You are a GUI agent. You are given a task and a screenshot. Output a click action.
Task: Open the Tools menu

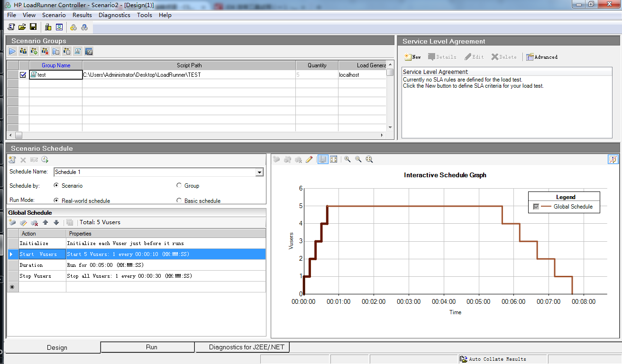(x=145, y=15)
